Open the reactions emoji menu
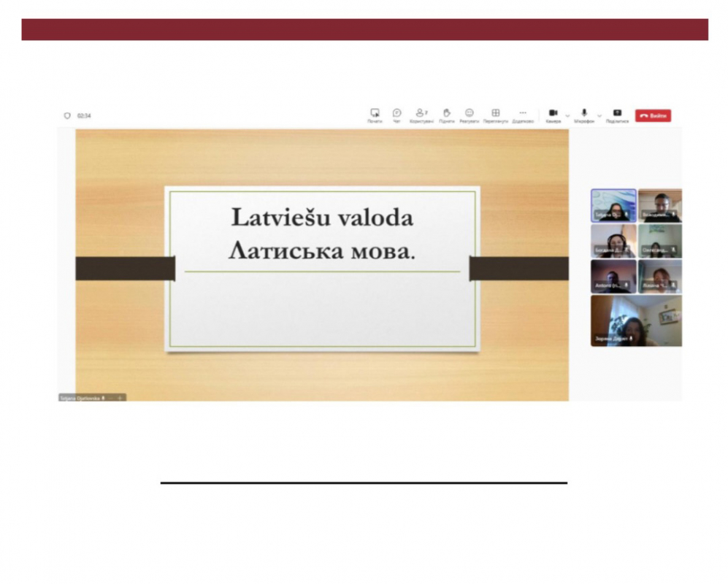The width and height of the screenshot is (728, 584). tap(470, 115)
